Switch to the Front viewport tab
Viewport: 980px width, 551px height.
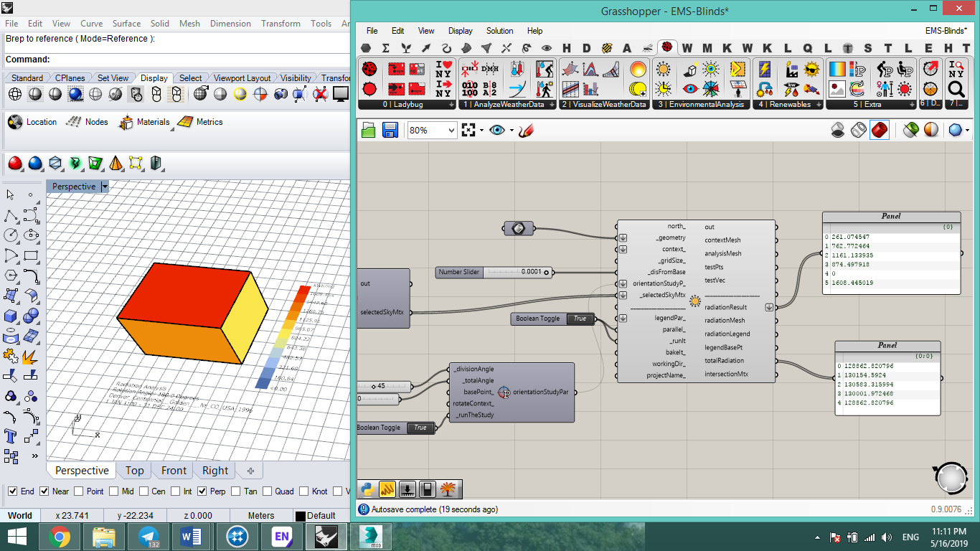coord(174,471)
